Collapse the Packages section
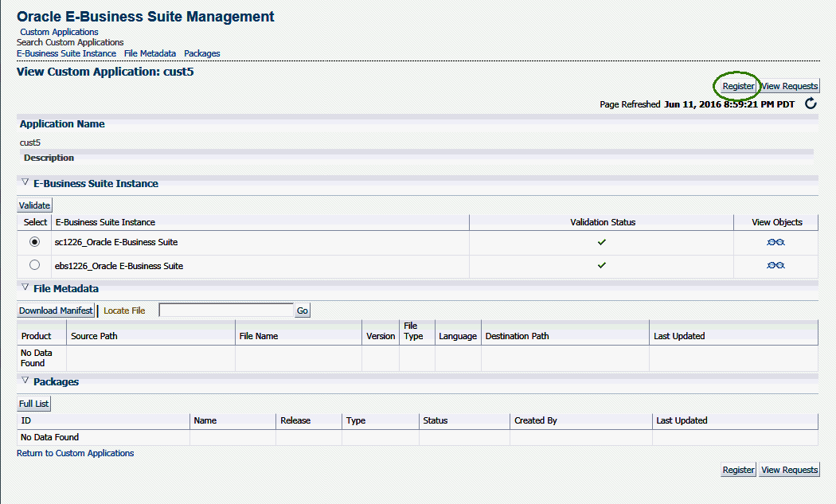The width and height of the screenshot is (836, 504). pyautogui.click(x=25, y=381)
